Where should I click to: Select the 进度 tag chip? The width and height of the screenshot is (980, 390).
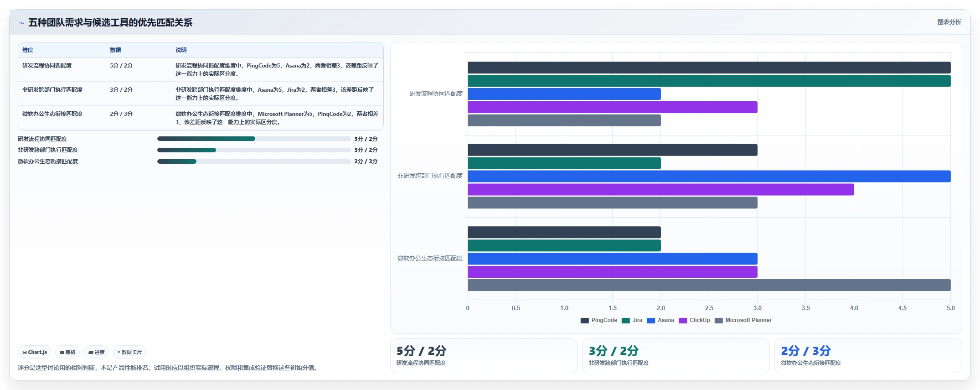click(96, 352)
